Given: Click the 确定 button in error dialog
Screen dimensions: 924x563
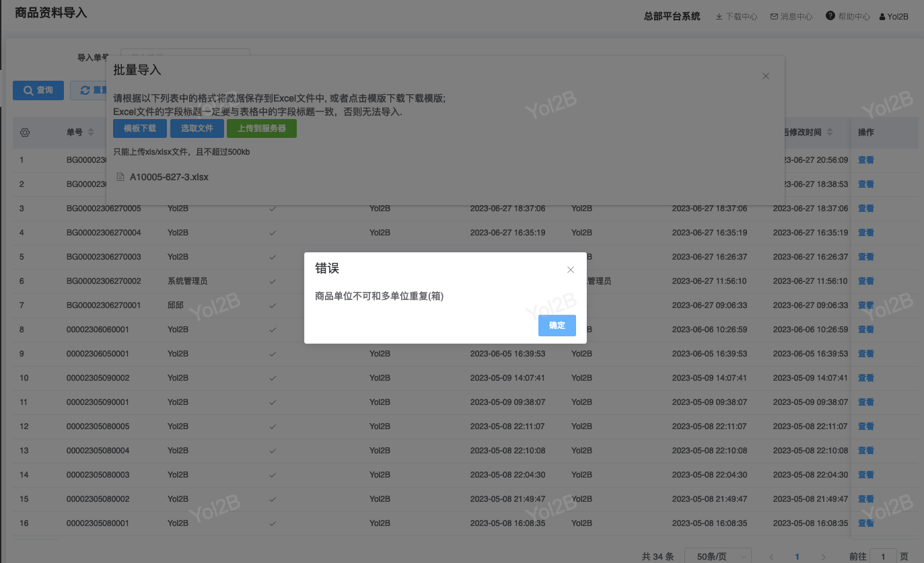Looking at the screenshot, I should (557, 326).
